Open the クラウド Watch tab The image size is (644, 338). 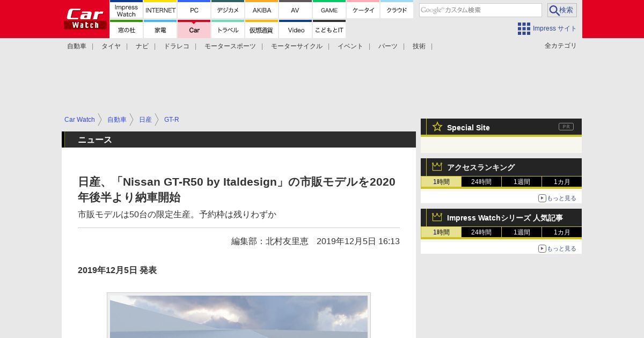397,9
